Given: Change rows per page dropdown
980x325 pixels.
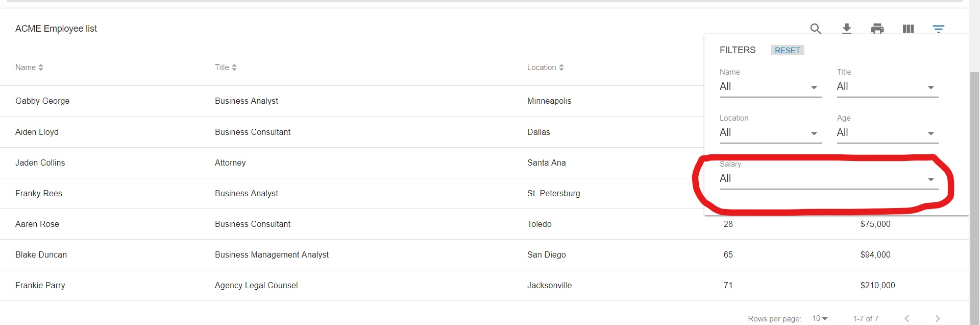Looking at the screenshot, I should tap(820, 318).
